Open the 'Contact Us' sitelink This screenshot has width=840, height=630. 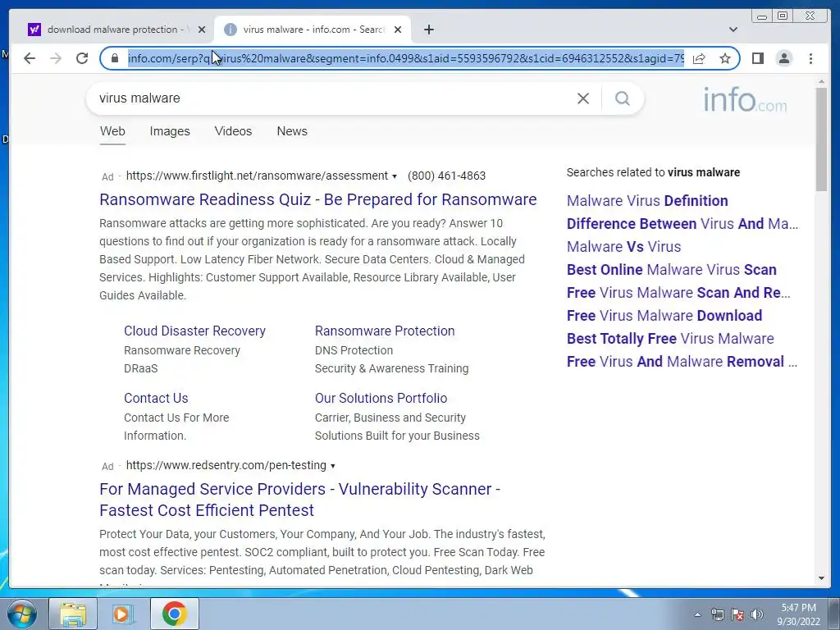pos(156,398)
